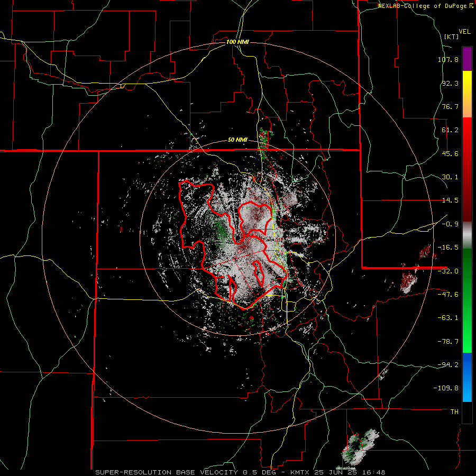Click the -63.1 legend value
The height and width of the screenshot is (476, 476).
pos(448,318)
